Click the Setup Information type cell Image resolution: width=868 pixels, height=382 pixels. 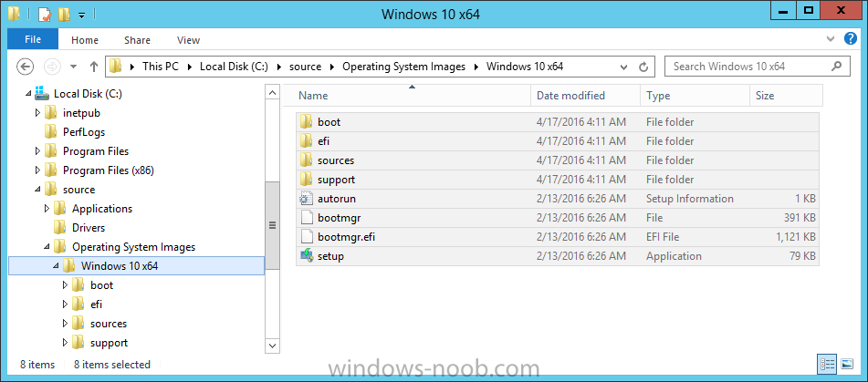pyautogui.click(x=690, y=199)
